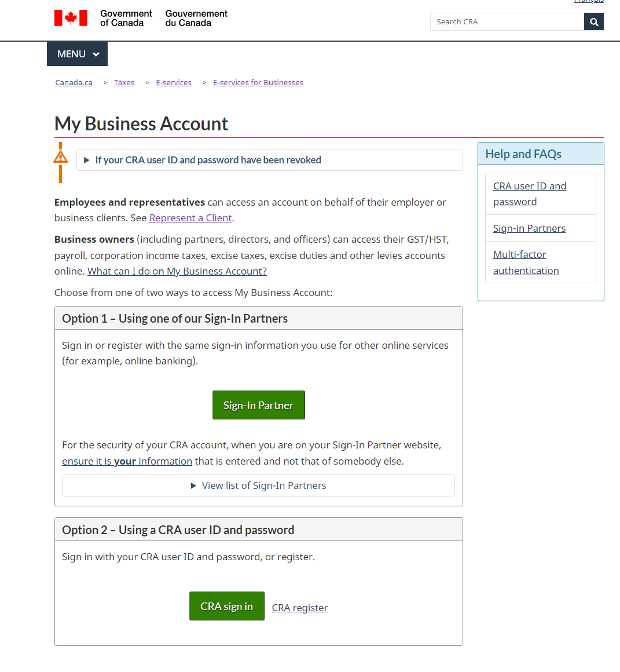The height and width of the screenshot is (672, 620).
Task: Expand View list of Sign-In Partners
Action: (258, 485)
